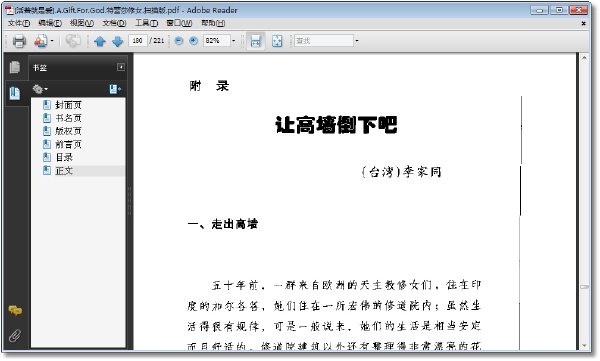Screen dimensions: 600x361
Task: Open the 编辑(E) menu
Action: pos(50,23)
